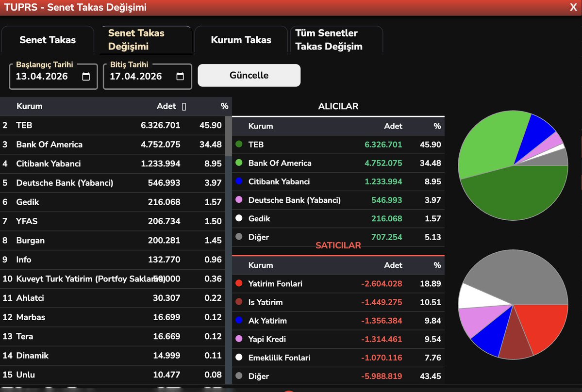The image size is (582, 392).
Task: Switch to the Senet Takas tab
Action: coord(48,40)
